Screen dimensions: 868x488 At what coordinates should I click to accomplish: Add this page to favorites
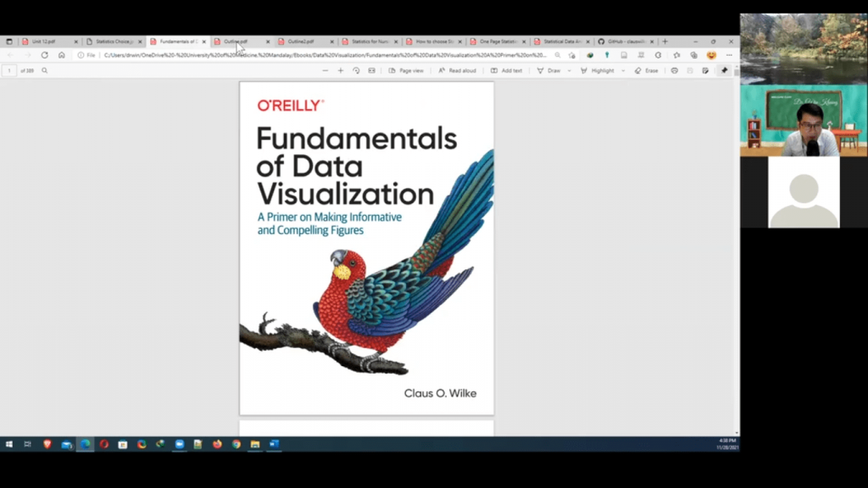pyautogui.click(x=572, y=55)
